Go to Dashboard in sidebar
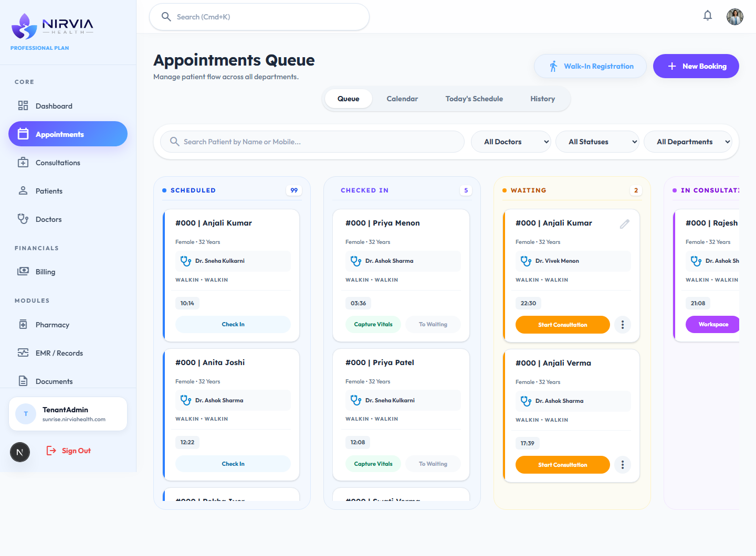The image size is (756, 556). [x=68, y=106]
